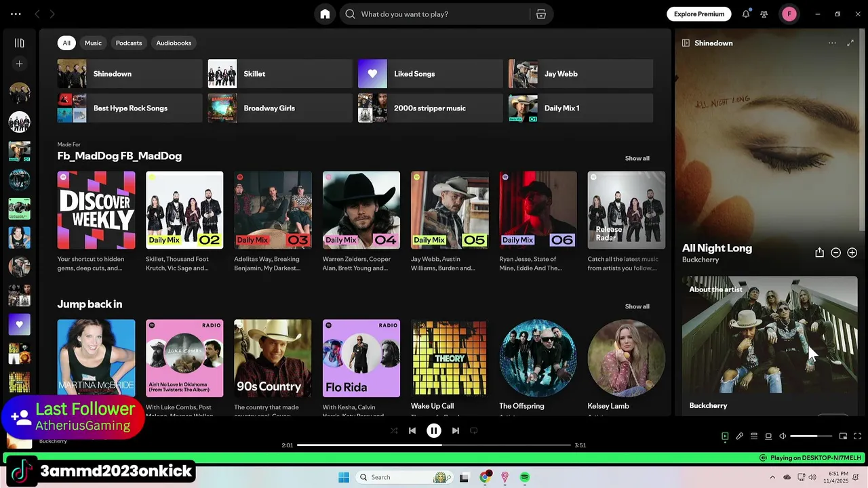
Task: Show all in Jump back in
Action: (x=637, y=306)
